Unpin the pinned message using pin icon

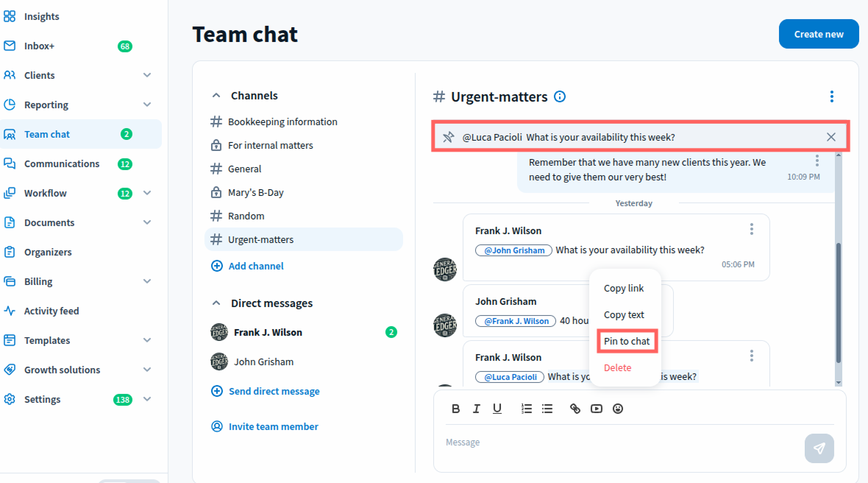(448, 137)
